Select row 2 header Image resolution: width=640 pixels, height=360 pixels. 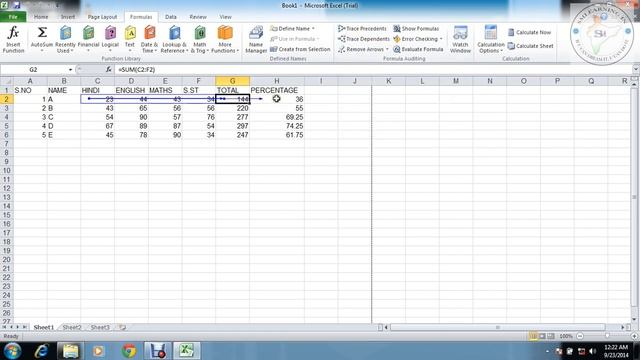tap(7, 99)
